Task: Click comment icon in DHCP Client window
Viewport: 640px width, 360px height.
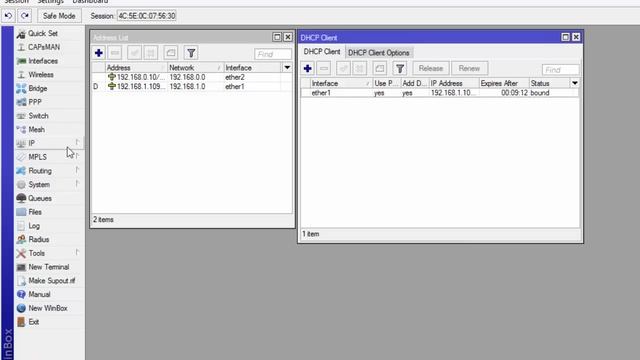Action: pyautogui.click(x=380, y=69)
